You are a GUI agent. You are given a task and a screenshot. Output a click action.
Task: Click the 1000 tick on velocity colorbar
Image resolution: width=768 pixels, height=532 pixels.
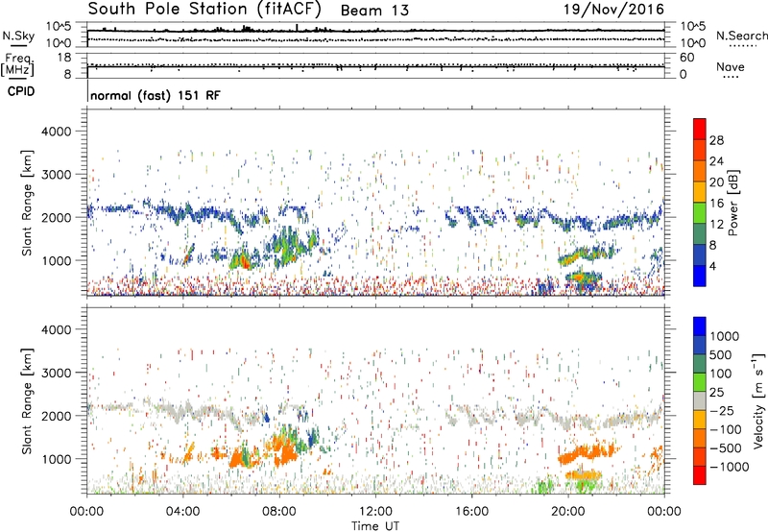tap(725, 336)
